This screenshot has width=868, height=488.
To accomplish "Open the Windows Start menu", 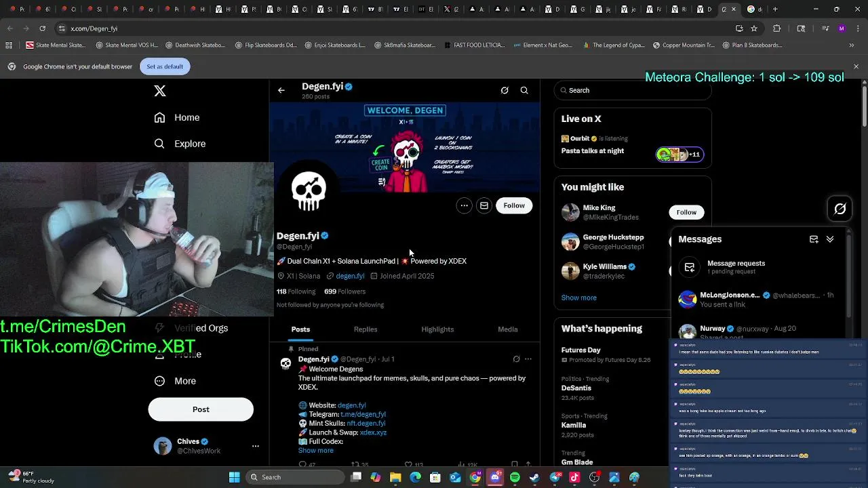I will [x=234, y=477].
